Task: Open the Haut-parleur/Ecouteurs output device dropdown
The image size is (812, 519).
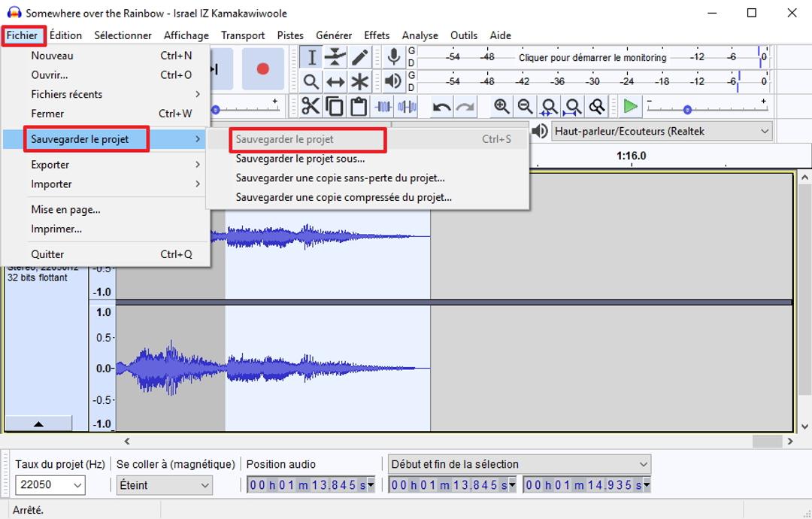Action: [662, 131]
